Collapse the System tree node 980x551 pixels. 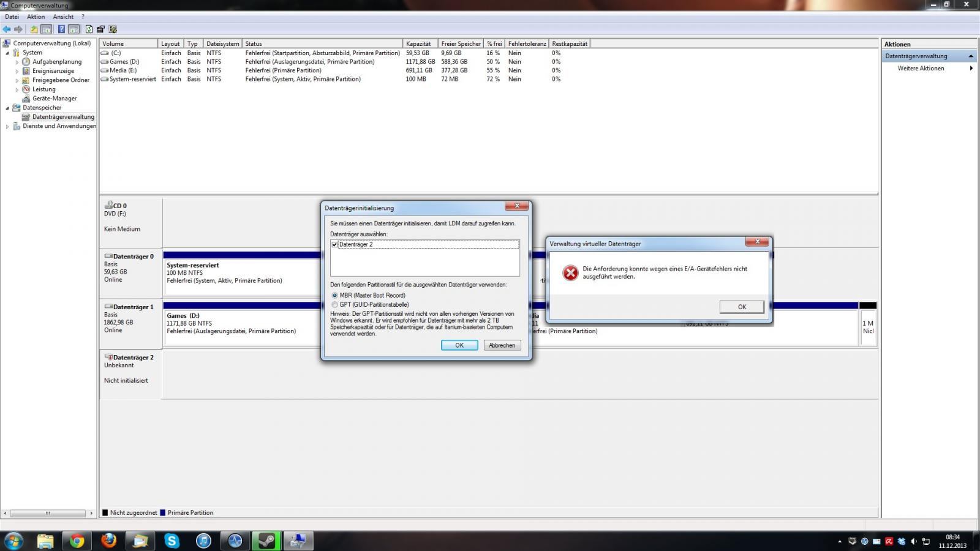[x=7, y=53]
